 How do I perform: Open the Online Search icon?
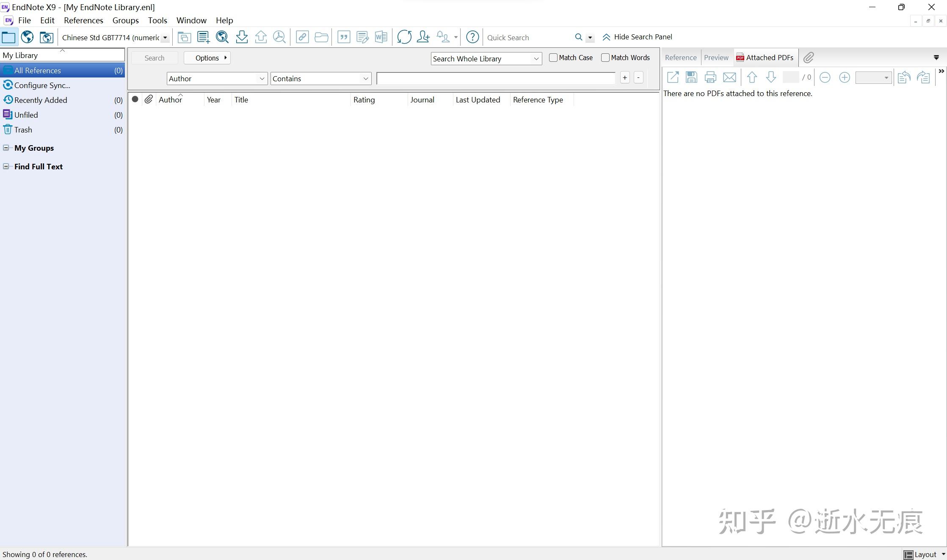(222, 37)
